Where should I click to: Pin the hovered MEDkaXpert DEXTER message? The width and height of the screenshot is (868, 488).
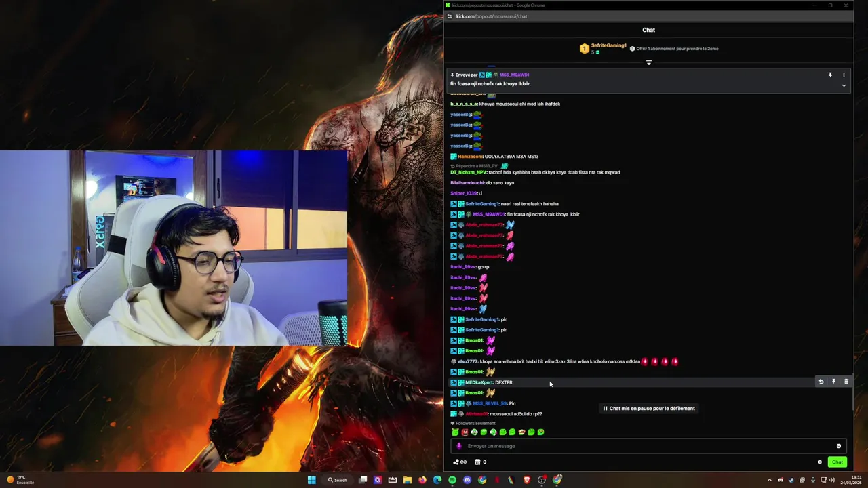click(x=833, y=382)
